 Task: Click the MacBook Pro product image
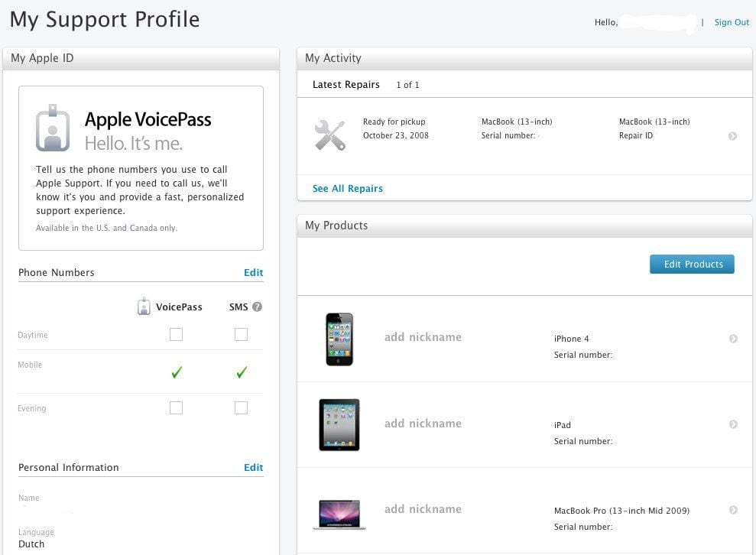(339, 514)
